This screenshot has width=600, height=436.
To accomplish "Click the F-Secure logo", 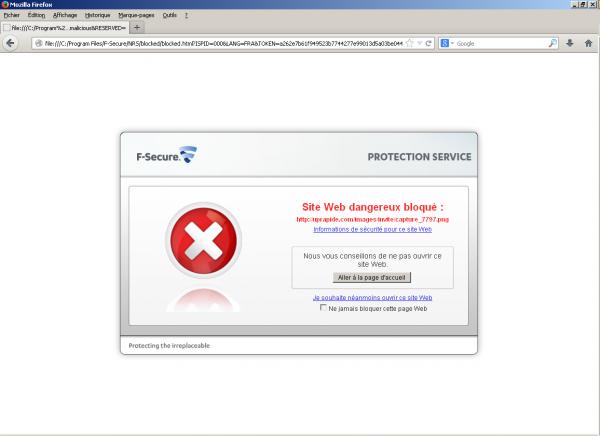I will click(x=166, y=155).
